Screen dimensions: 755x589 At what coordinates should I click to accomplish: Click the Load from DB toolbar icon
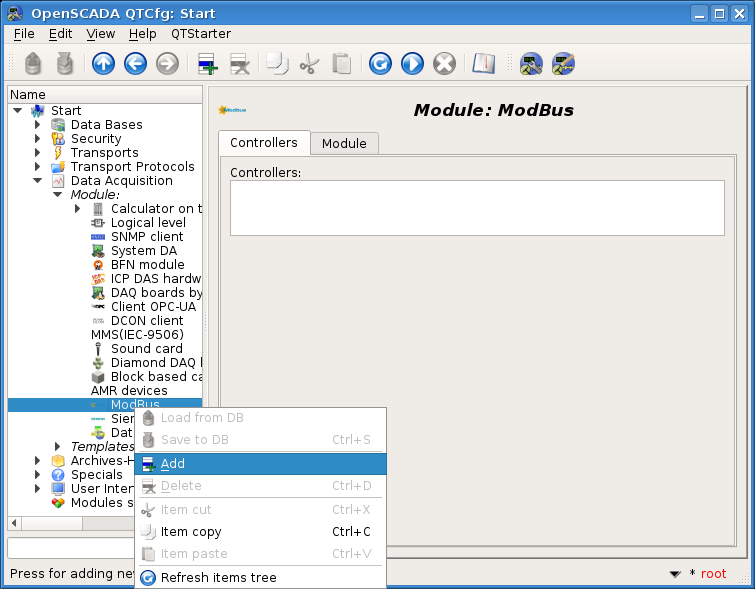tap(34, 64)
